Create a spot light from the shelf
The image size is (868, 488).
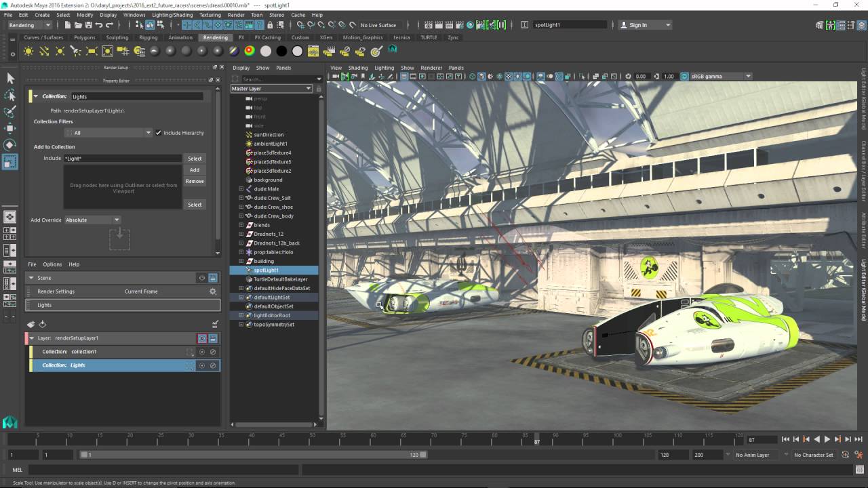point(75,51)
